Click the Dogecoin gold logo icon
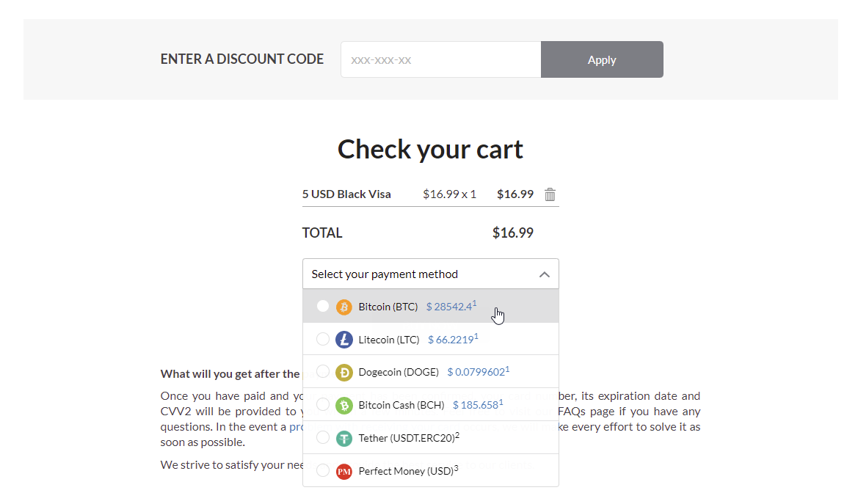 click(344, 373)
